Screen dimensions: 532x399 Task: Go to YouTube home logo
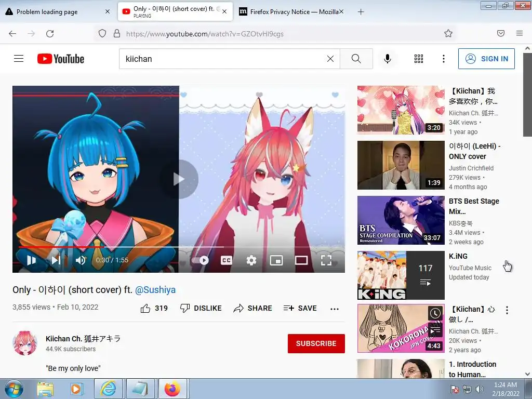point(61,59)
